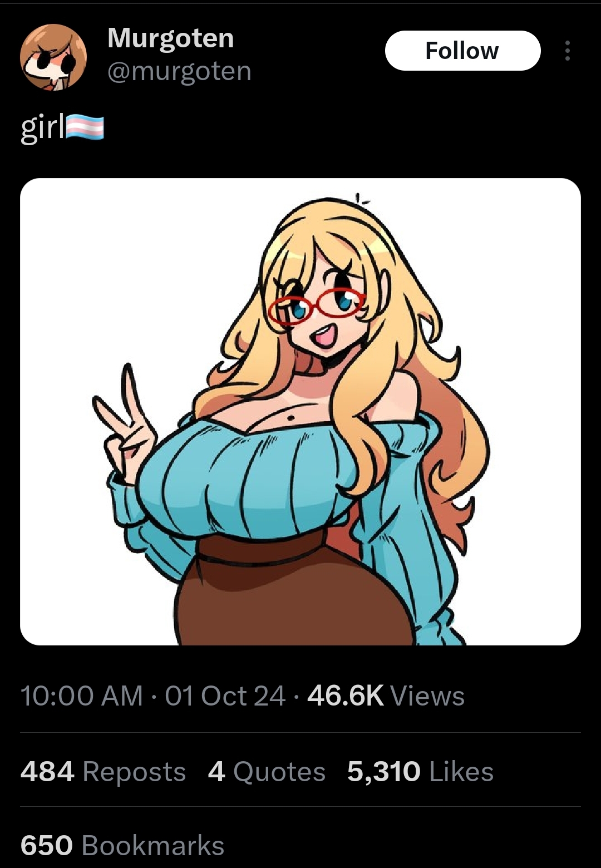Show the 484 Reposts list
Viewport: 601px width, 868px height.
coord(103,772)
